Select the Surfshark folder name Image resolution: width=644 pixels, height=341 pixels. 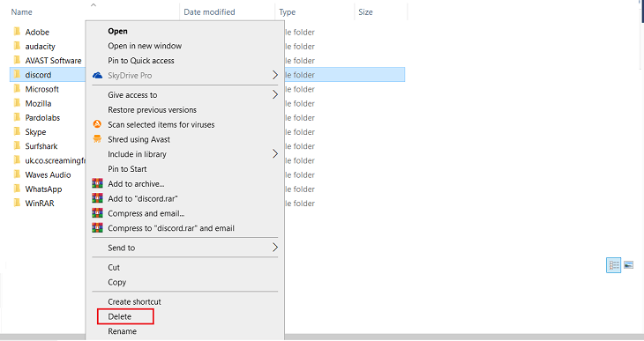41,146
